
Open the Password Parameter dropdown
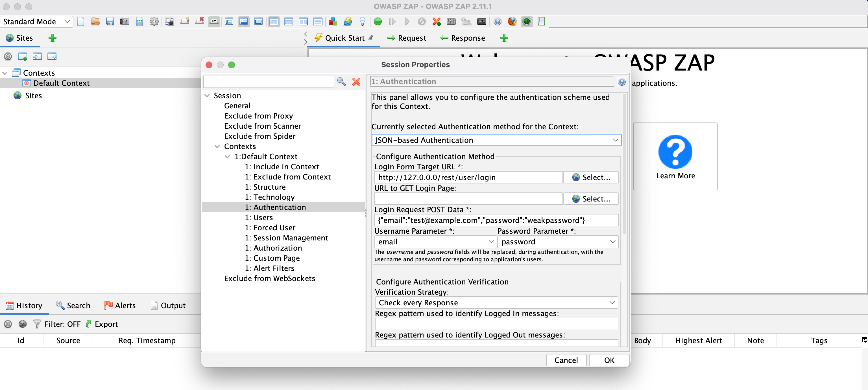[558, 242]
